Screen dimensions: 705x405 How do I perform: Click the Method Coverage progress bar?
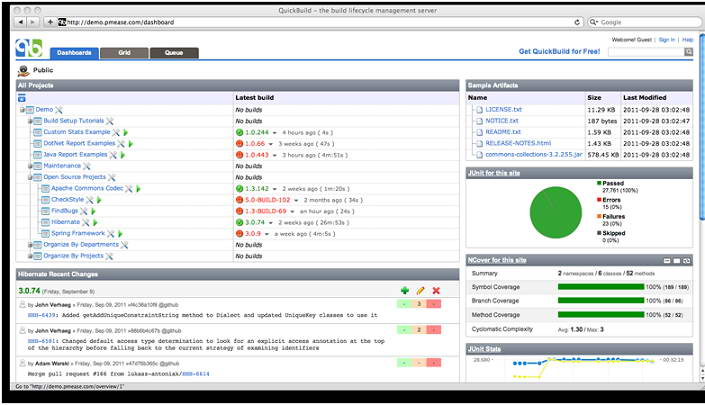pyautogui.click(x=601, y=315)
